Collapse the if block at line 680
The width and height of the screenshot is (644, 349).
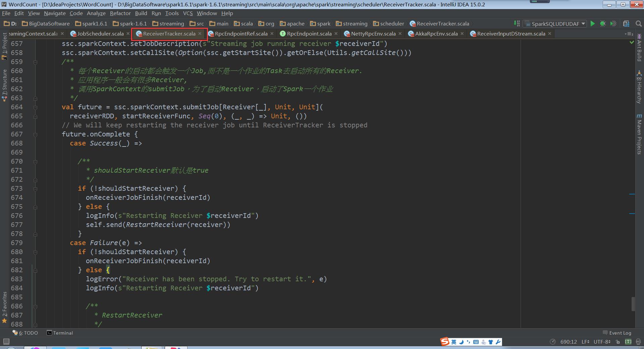pyautogui.click(x=35, y=252)
